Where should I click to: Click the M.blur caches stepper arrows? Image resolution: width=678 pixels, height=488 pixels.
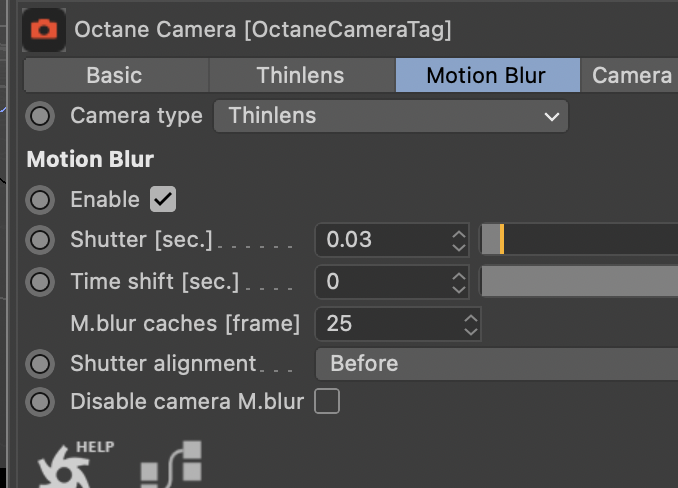(x=471, y=323)
